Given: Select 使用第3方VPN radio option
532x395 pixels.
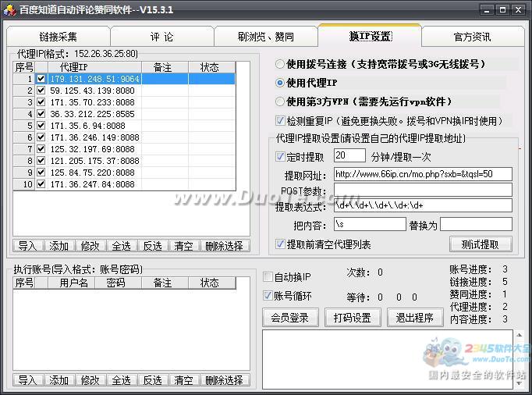Looking at the screenshot, I should coord(280,101).
